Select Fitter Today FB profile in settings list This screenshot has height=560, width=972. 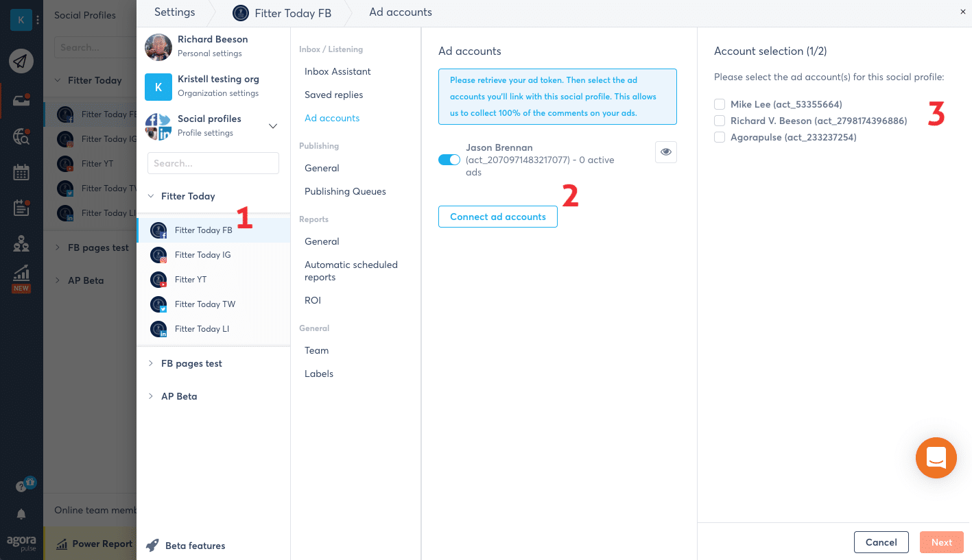[213, 230]
